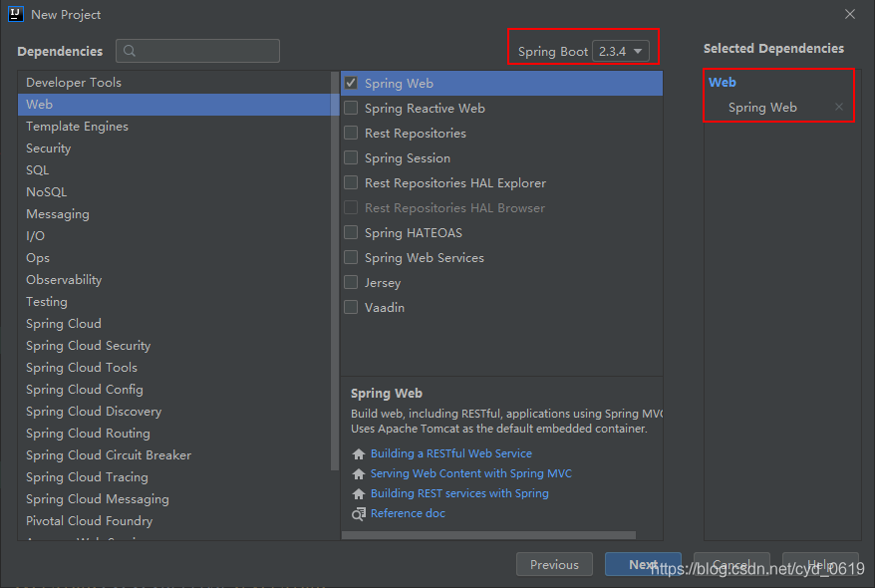Image resolution: width=875 pixels, height=588 pixels.
Task: Select Spring Cloud Discovery category
Action: pyautogui.click(x=174, y=412)
